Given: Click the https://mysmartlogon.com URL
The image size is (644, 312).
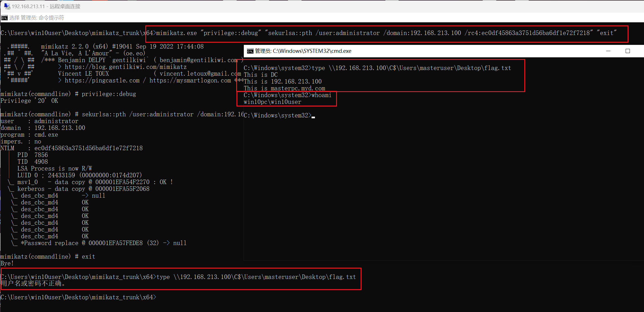Looking at the screenshot, I should click(190, 80).
